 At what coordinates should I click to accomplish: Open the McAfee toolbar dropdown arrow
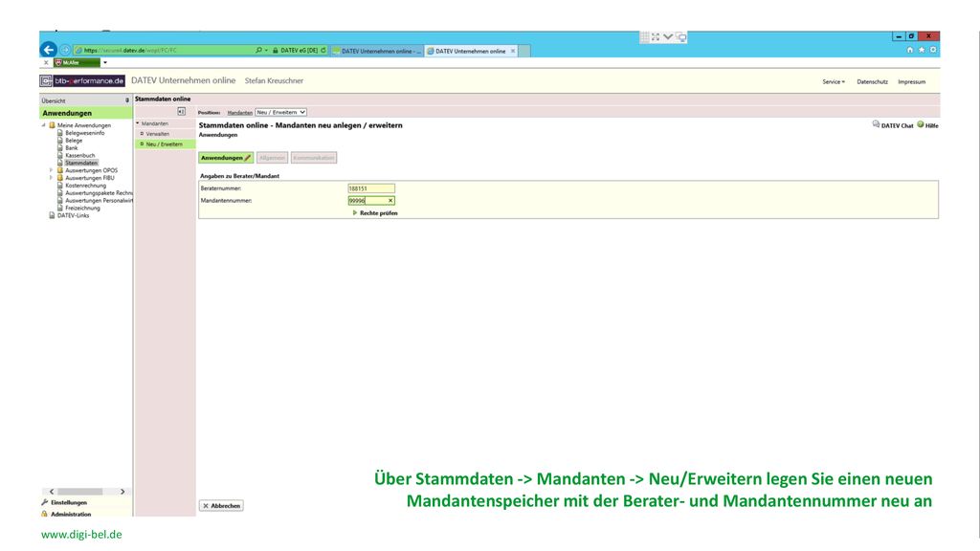coord(105,62)
